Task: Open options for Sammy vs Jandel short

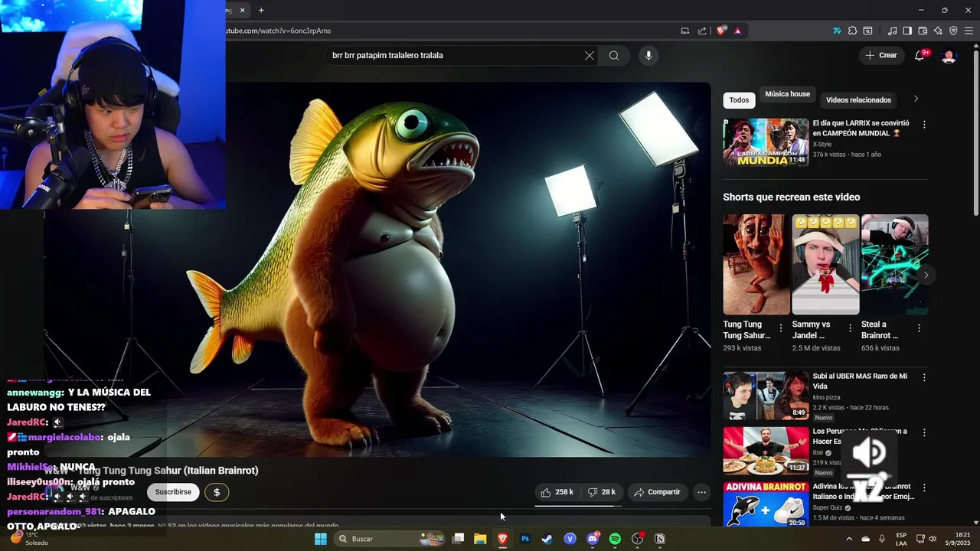Action: tap(850, 328)
